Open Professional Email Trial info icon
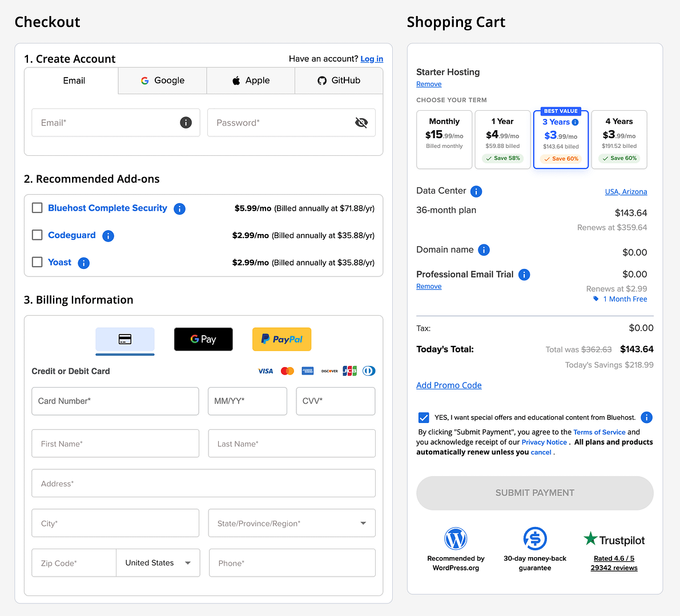Viewport: 680px width, 616px height. (524, 275)
